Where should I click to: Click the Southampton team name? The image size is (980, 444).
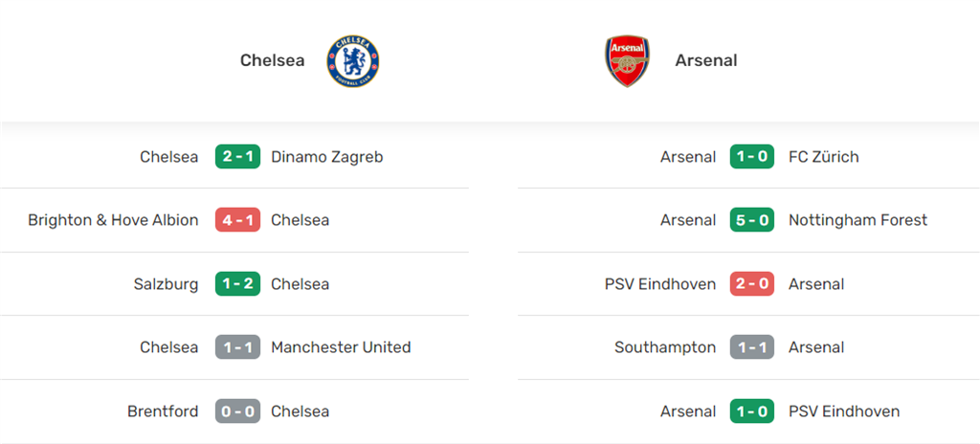pos(665,347)
